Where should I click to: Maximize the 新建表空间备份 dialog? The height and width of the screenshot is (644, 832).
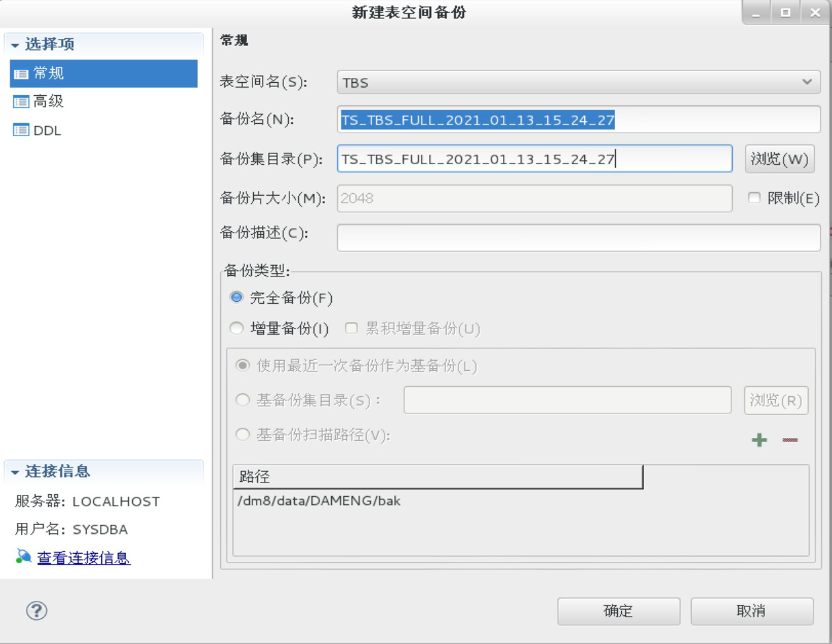pyautogui.click(x=784, y=13)
